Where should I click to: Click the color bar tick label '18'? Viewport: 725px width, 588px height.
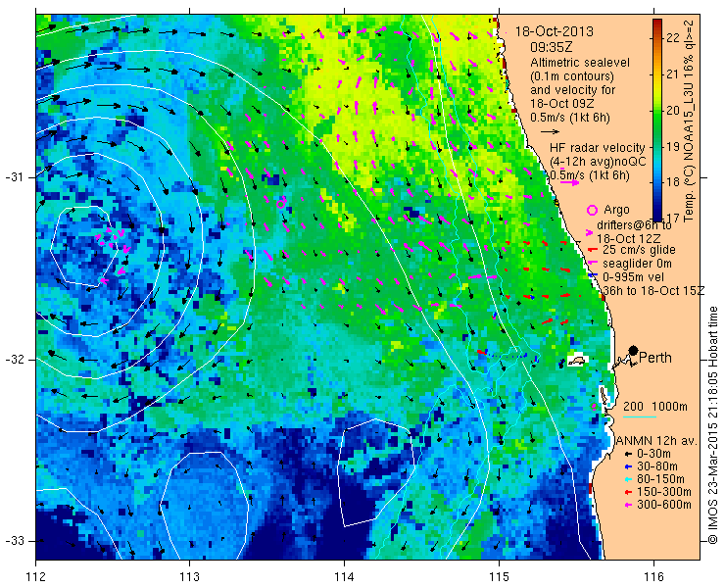pos(672,182)
